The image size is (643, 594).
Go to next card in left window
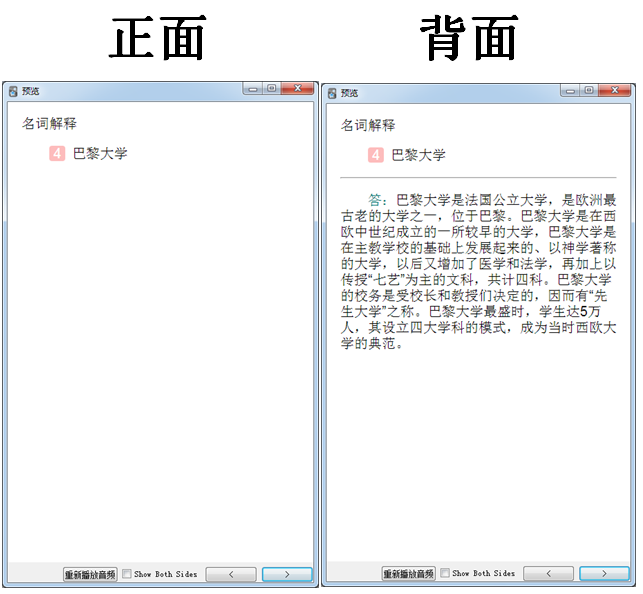tap(287, 574)
